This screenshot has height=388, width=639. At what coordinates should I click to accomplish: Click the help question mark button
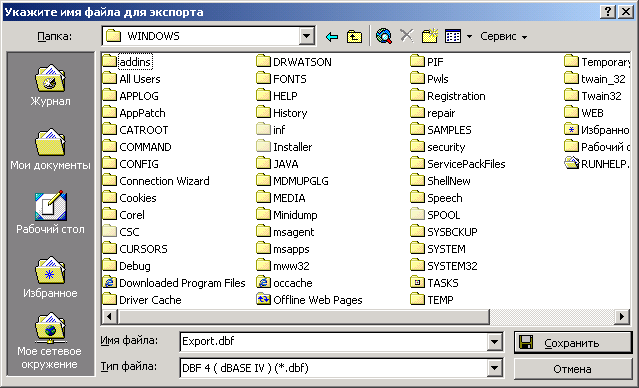pyautogui.click(x=608, y=12)
